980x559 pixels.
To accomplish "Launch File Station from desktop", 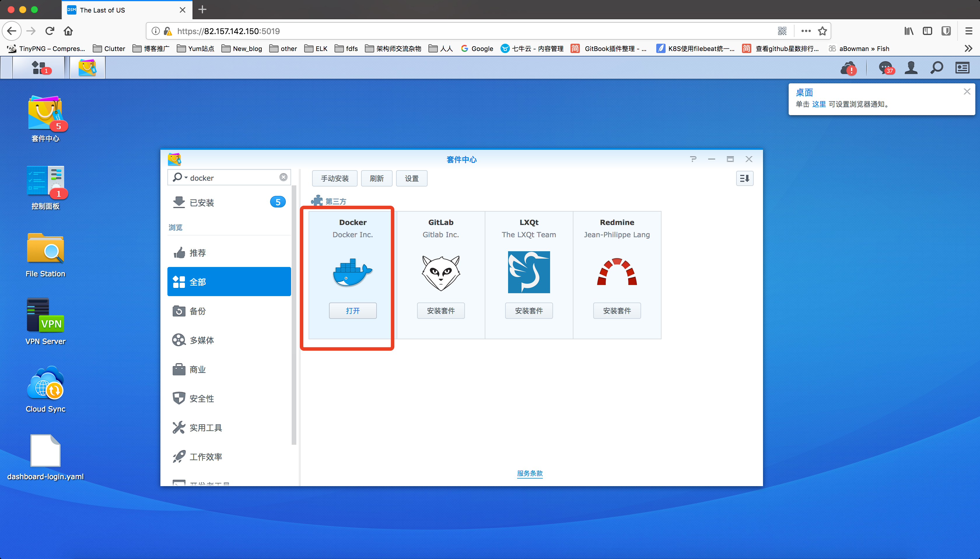I will click(x=45, y=249).
